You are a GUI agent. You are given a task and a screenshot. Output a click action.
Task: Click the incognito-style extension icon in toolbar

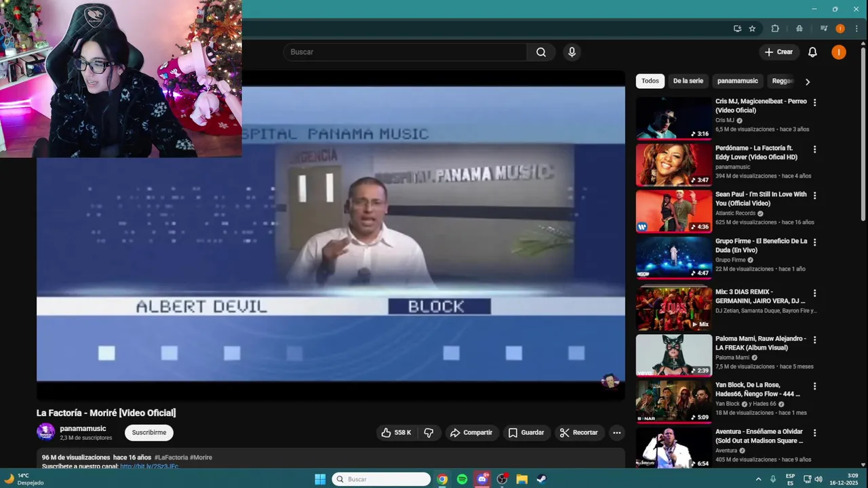pyautogui.click(x=800, y=28)
